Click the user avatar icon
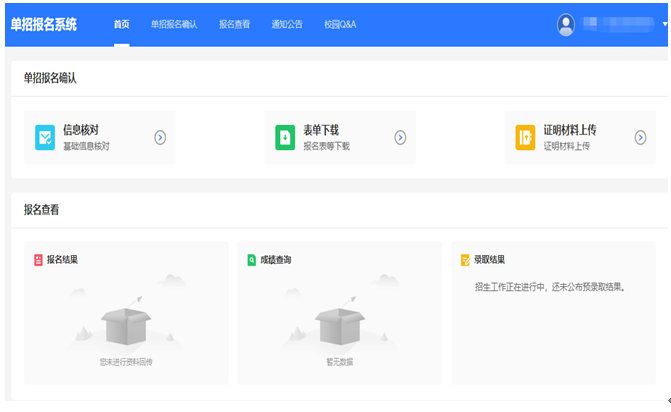The image size is (671, 412). pyautogui.click(x=567, y=24)
